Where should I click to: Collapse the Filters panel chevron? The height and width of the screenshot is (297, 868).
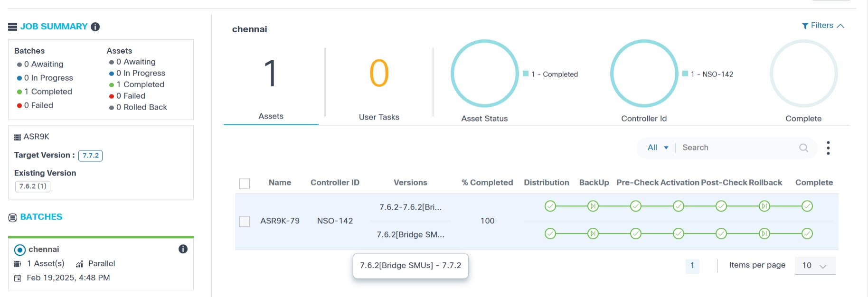840,26
